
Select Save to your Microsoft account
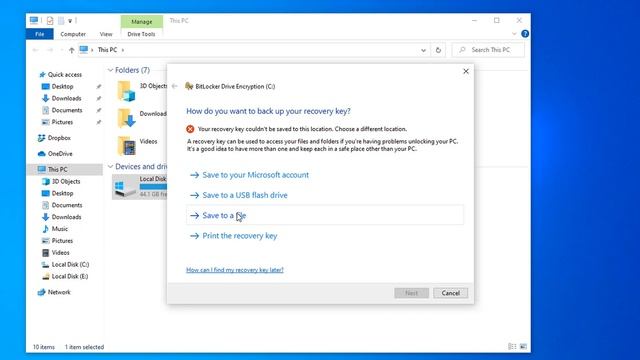coord(256,175)
